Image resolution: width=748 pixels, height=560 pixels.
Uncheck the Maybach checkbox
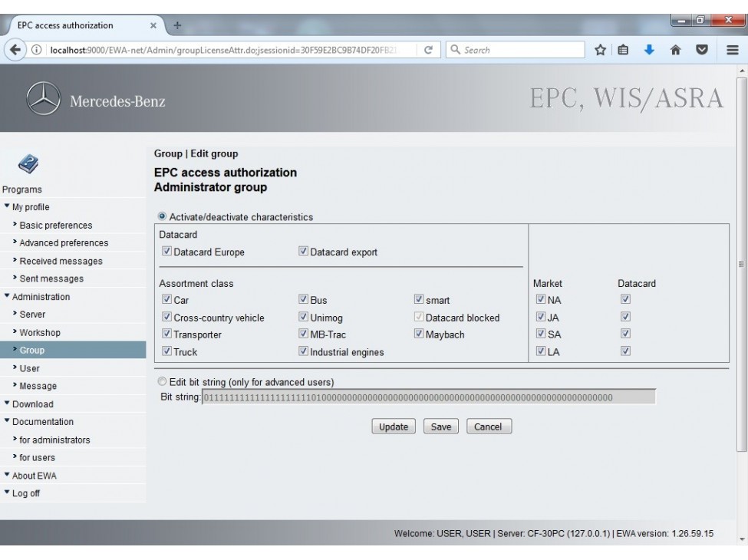tap(417, 333)
